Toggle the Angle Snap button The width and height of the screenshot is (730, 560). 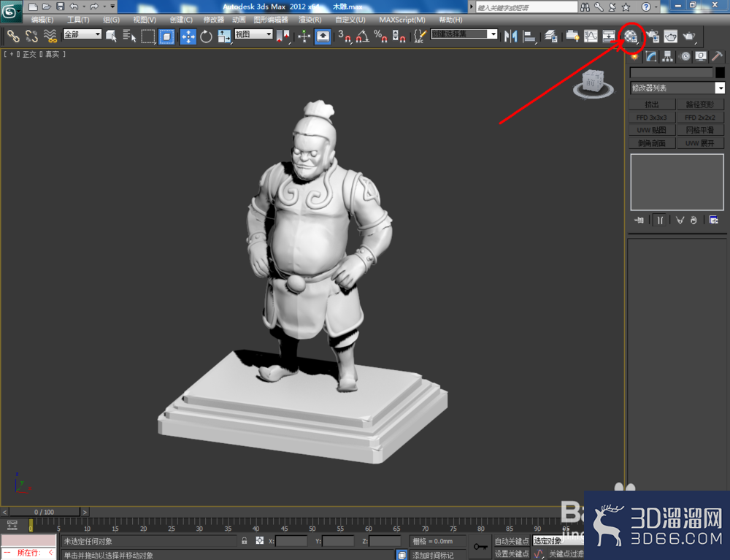[x=363, y=37]
